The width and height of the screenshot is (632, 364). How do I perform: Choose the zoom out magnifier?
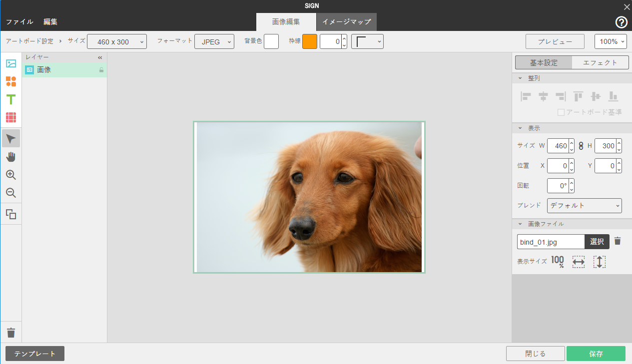11,193
